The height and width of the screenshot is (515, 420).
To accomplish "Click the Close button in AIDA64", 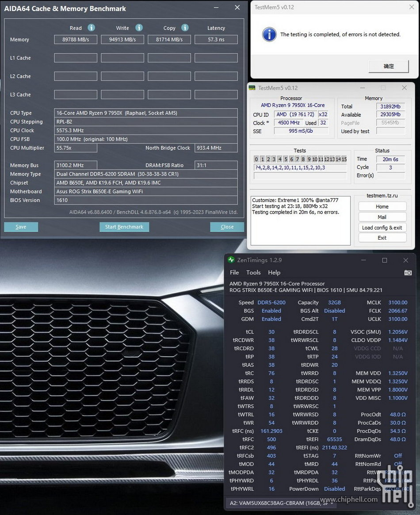I will point(227,227).
